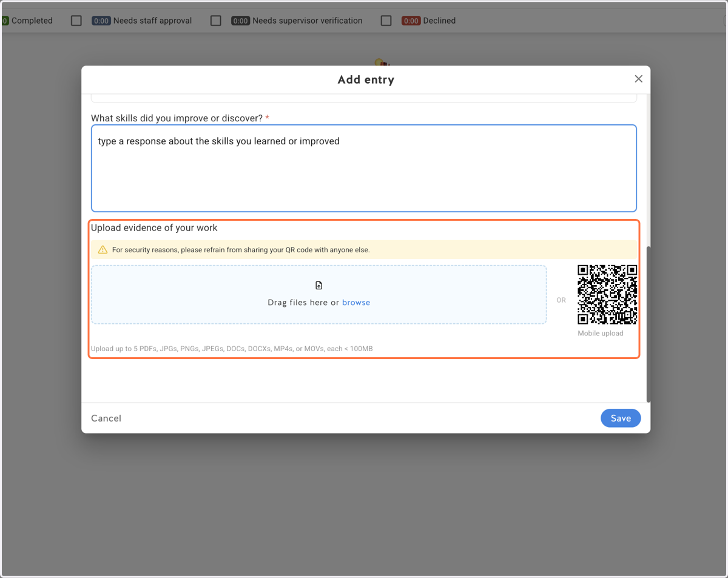Screen dimensions: 728x578
Task: Click the Save button
Action: 621,418
